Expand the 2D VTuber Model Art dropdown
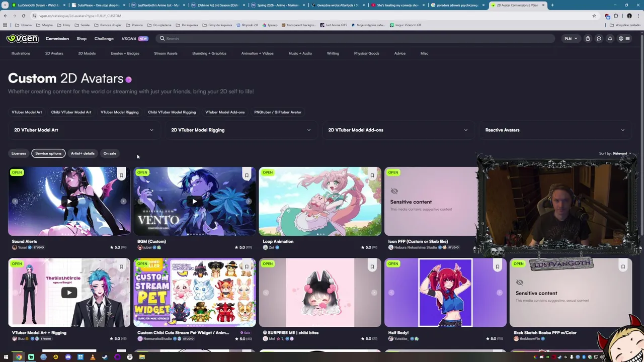Viewport: 644px width, 362px height. coord(84,130)
